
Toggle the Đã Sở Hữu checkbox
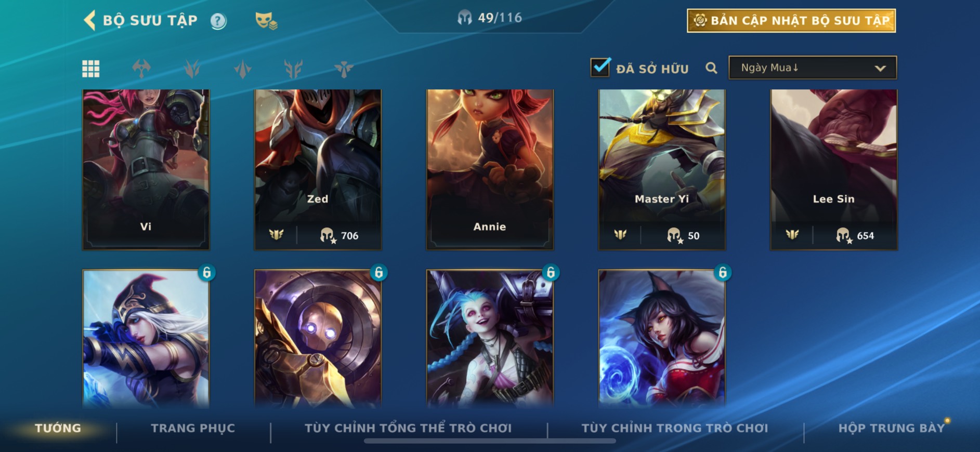tap(600, 67)
